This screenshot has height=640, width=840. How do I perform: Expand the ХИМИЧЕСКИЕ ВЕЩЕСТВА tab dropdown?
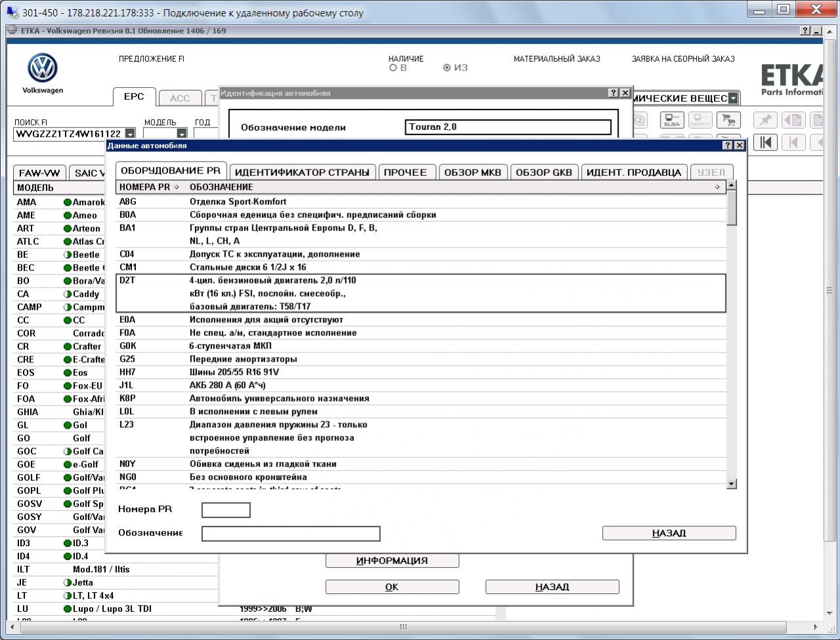[733, 98]
